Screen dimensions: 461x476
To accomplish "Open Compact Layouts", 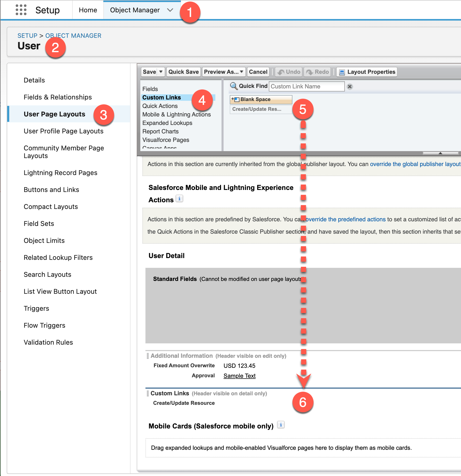I will click(x=51, y=207).
